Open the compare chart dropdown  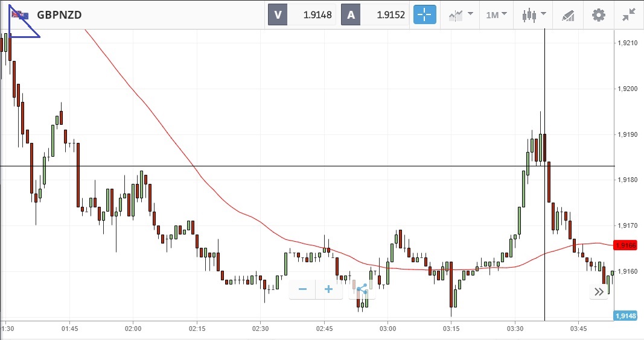point(462,14)
